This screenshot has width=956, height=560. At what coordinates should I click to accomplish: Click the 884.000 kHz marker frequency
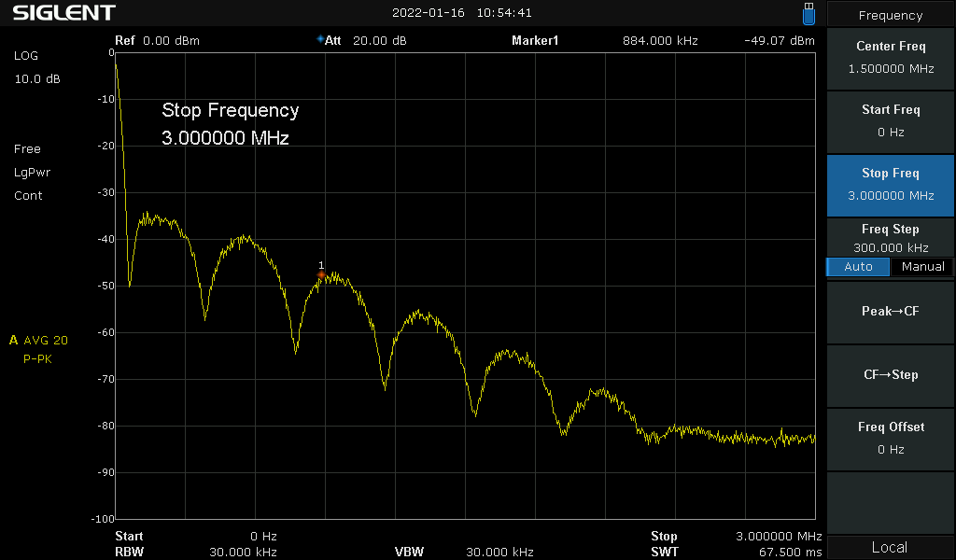pyautogui.click(x=660, y=41)
